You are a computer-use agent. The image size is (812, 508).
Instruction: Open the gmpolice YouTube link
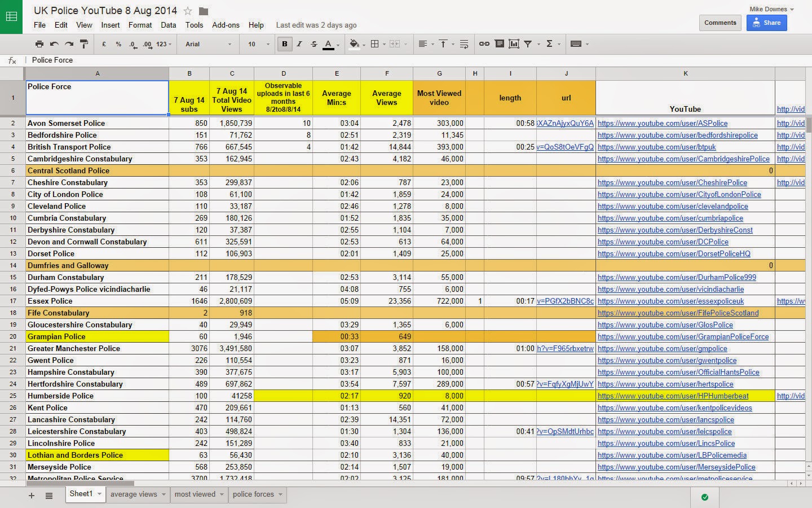click(x=663, y=348)
